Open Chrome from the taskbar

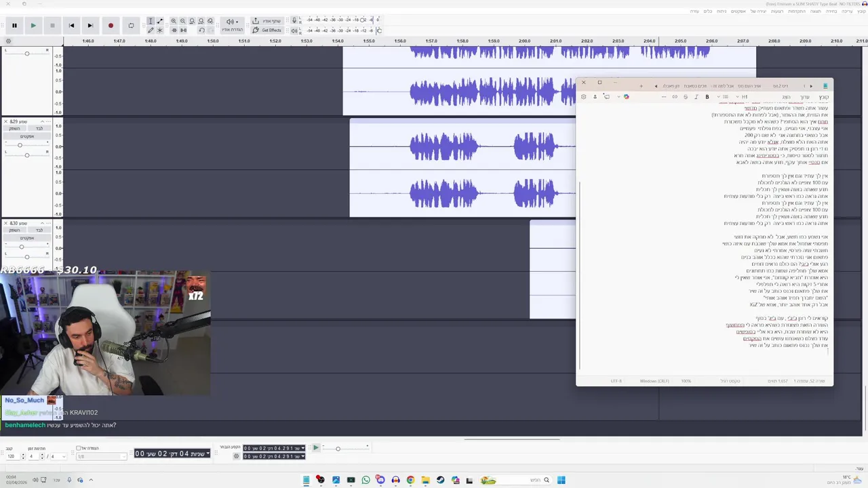410,480
